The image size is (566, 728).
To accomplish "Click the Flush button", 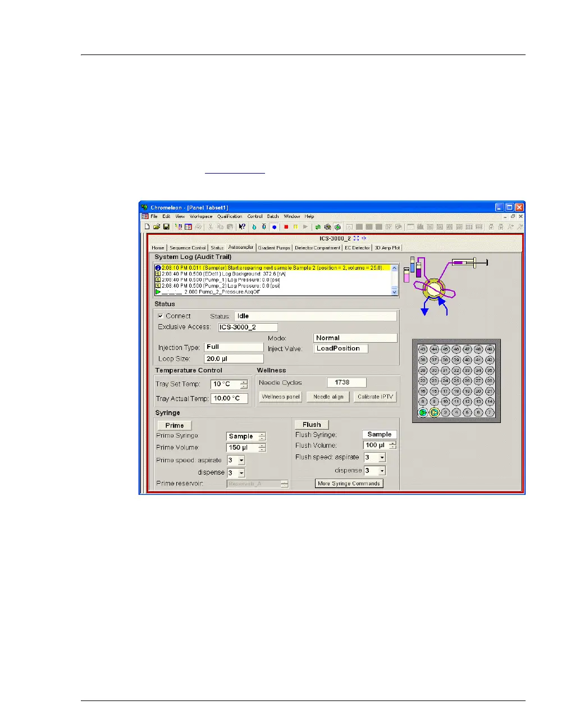I will tap(312, 425).
